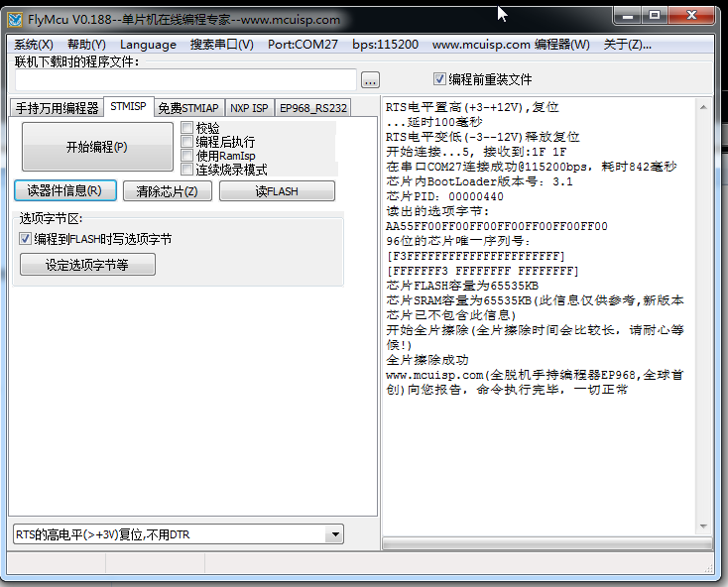Open the Port:COM27 menu
The width and height of the screenshot is (728, 587).
click(x=303, y=45)
